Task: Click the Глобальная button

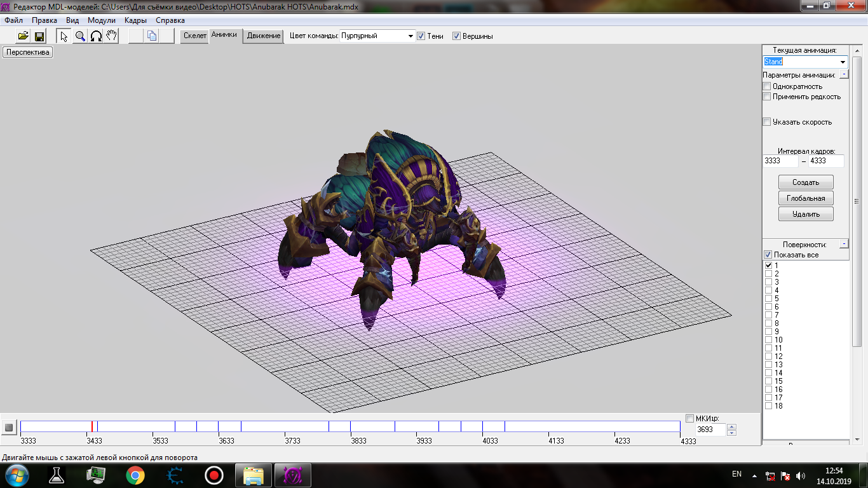Action: pyautogui.click(x=806, y=198)
